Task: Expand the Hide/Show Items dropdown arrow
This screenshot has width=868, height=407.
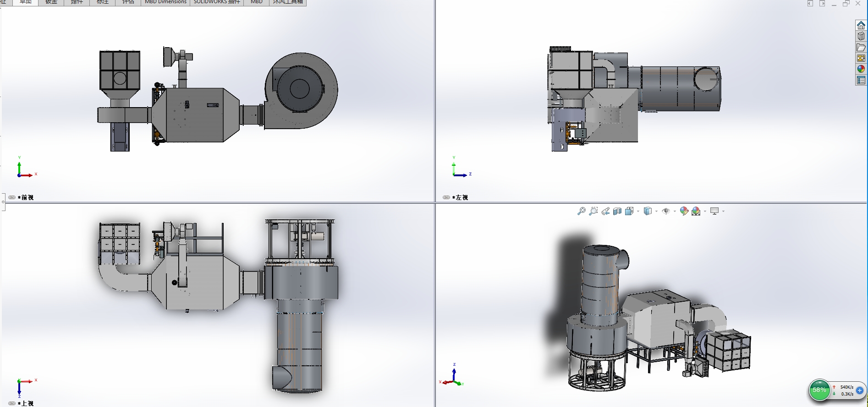Action: coord(675,211)
